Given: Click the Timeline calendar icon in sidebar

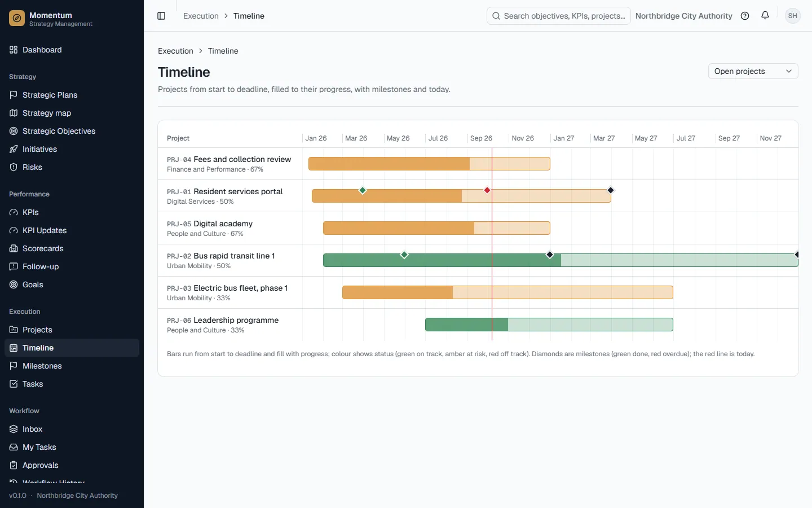Looking at the screenshot, I should coord(14,348).
